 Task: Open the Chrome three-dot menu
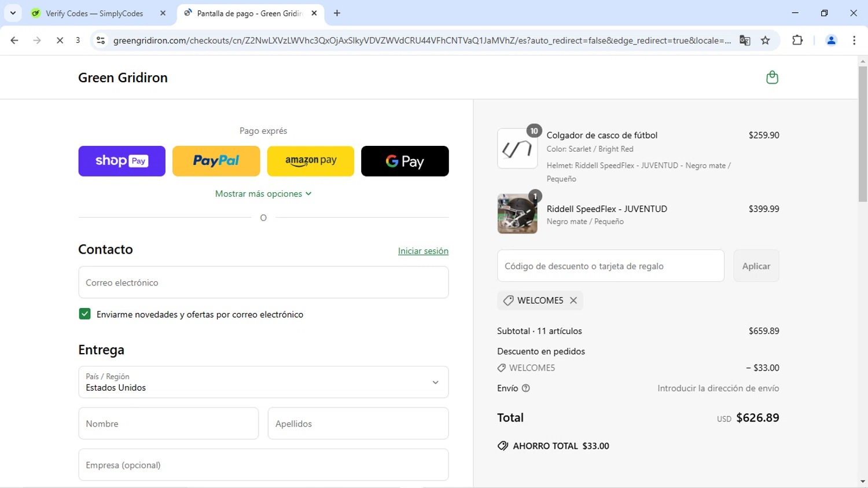[x=854, y=41]
